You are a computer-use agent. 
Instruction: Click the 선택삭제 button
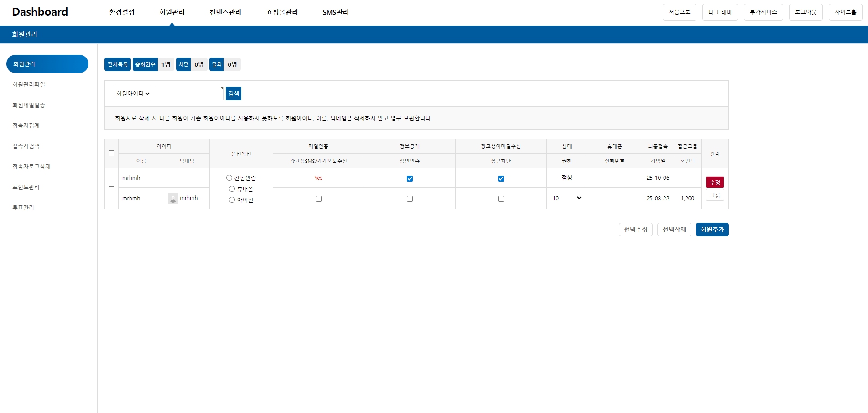[x=674, y=230]
